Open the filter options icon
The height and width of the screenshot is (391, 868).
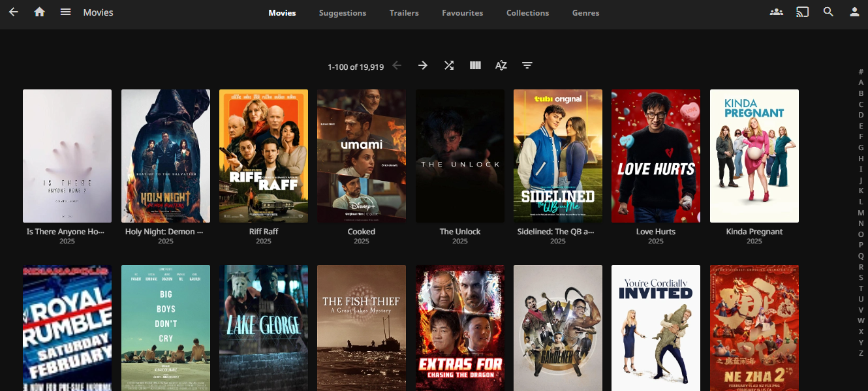527,65
